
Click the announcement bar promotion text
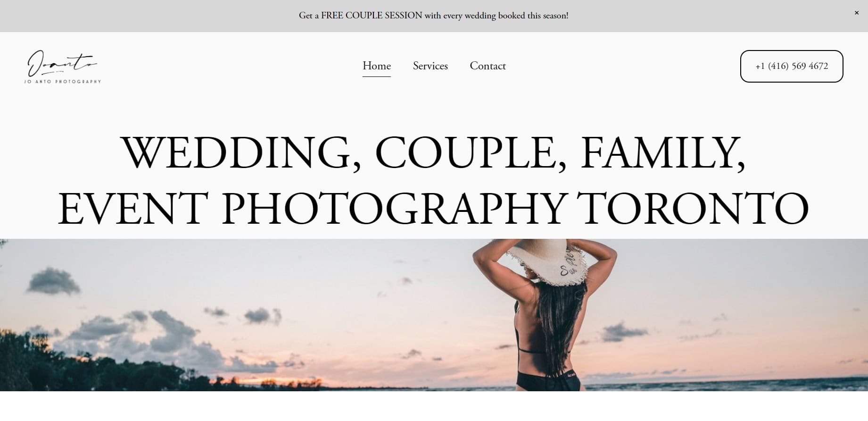[433, 16]
